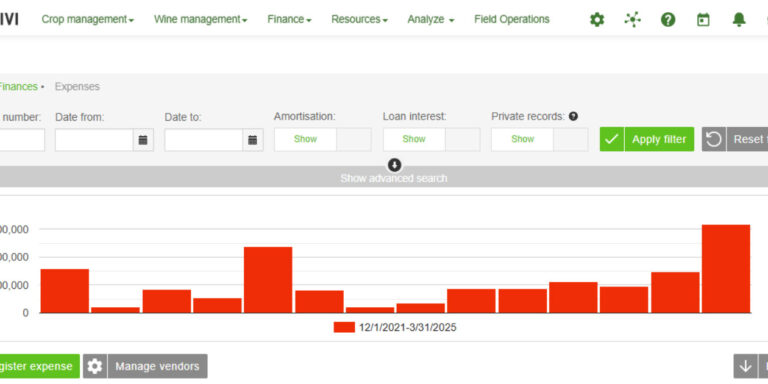
Task: Open the calendar icon in top bar
Action: (703, 20)
